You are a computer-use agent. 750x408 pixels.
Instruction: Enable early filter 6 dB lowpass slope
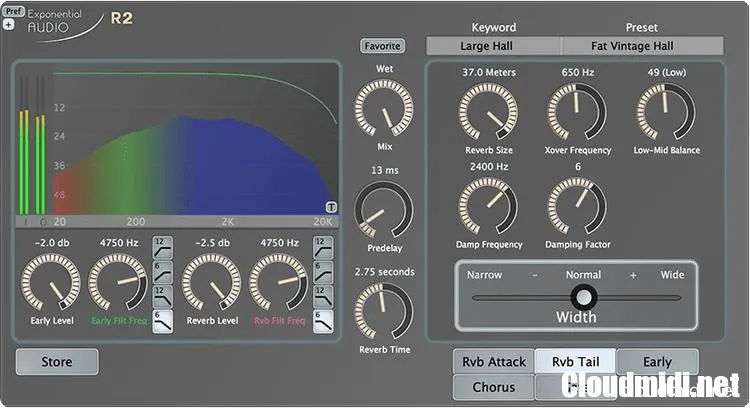pos(161,320)
